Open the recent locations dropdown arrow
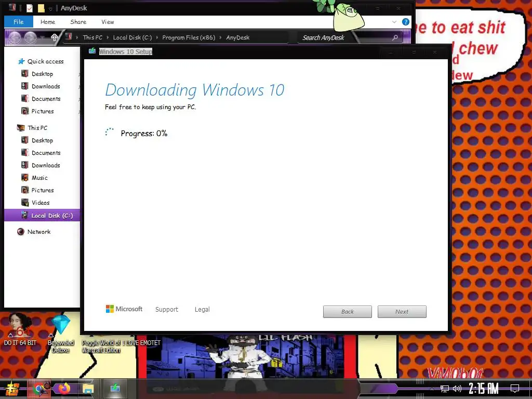The image size is (532, 399). point(42,37)
